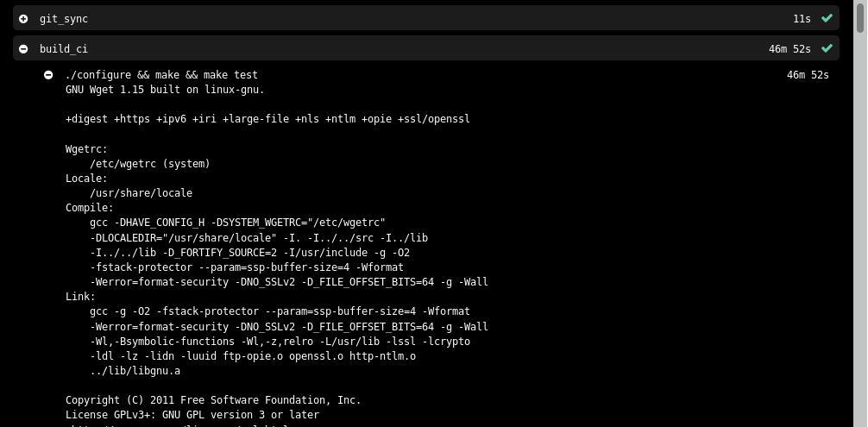
Task: Select the build_ci step title
Action: 64,49
